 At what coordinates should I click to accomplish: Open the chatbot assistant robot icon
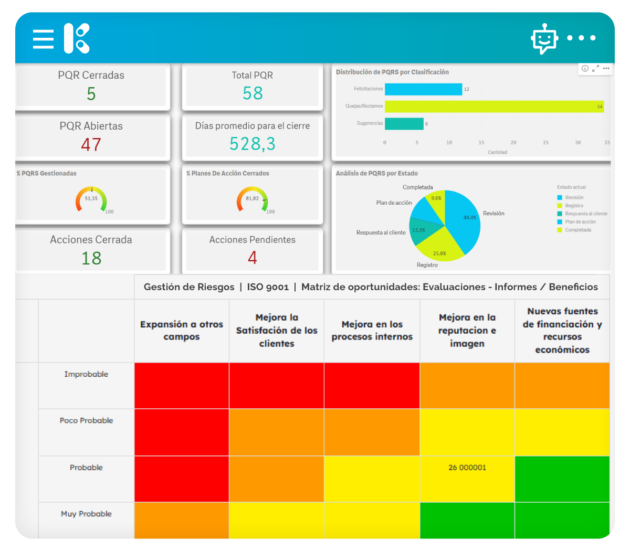click(x=544, y=39)
